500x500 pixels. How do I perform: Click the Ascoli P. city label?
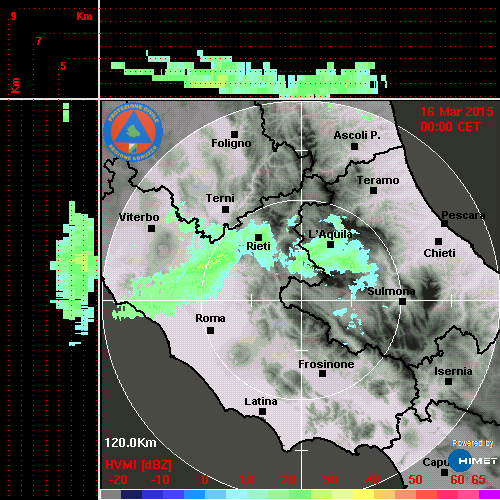357,135
